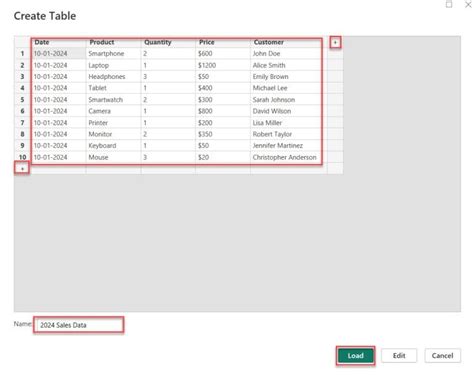Cancel the table creation
474x375 pixels.
pos(443,356)
